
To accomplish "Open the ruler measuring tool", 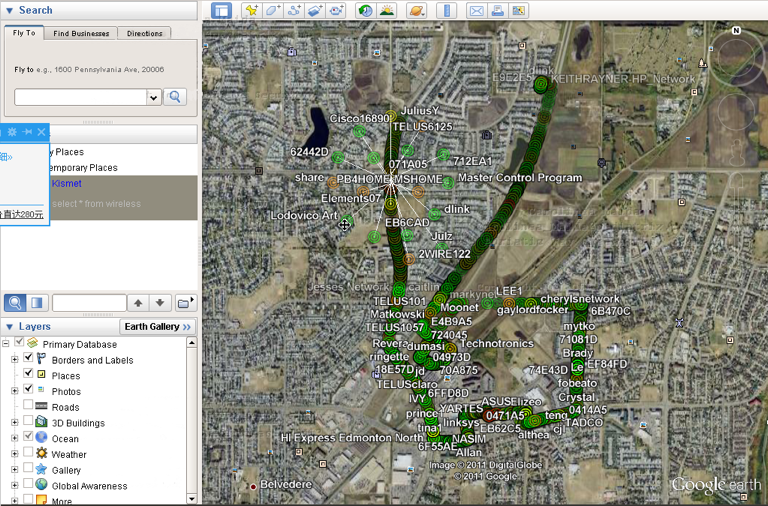I will click(x=446, y=10).
